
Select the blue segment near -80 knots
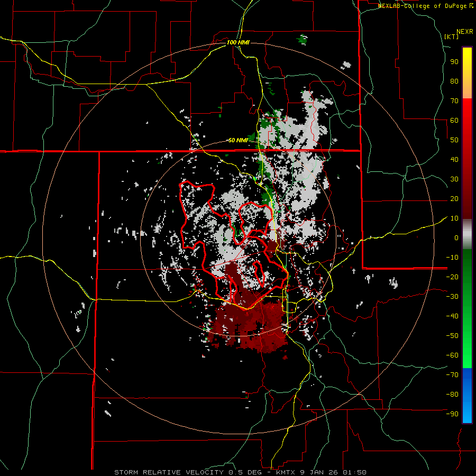point(467,394)
